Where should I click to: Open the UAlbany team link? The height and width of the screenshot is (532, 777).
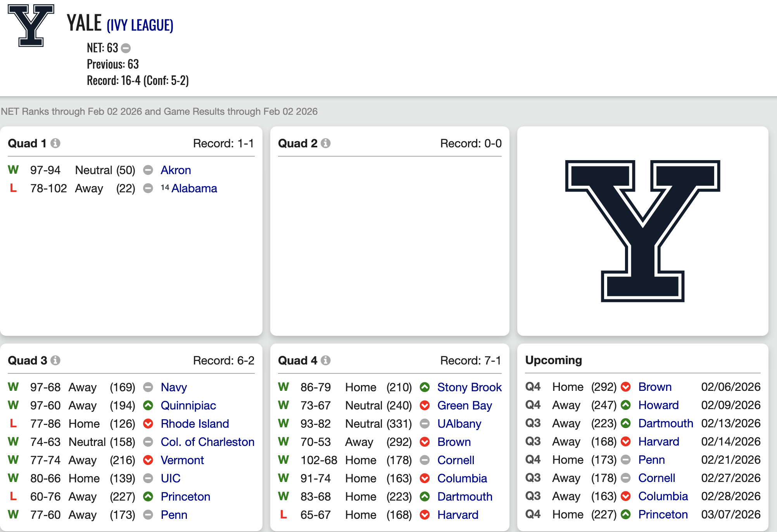point(459,424)
